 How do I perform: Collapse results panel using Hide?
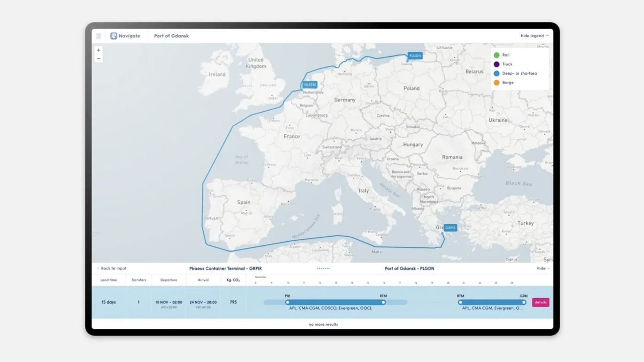[x=543, y=268]
